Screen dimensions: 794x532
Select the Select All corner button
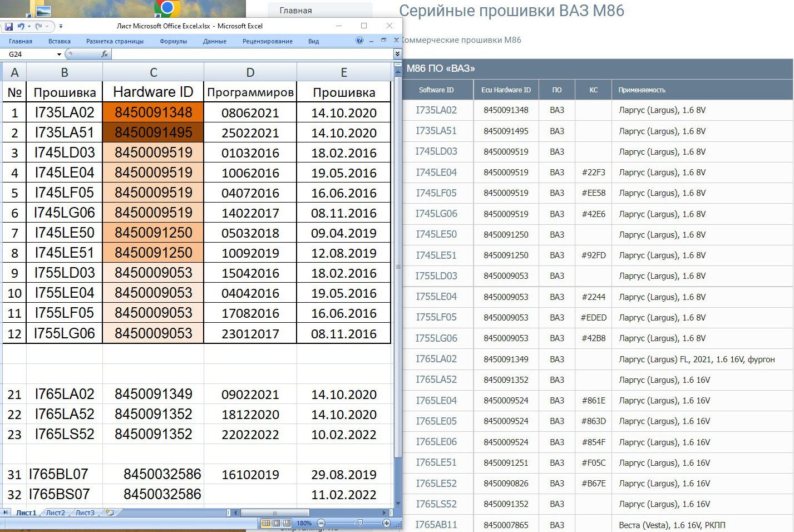[x=2, y=72]
